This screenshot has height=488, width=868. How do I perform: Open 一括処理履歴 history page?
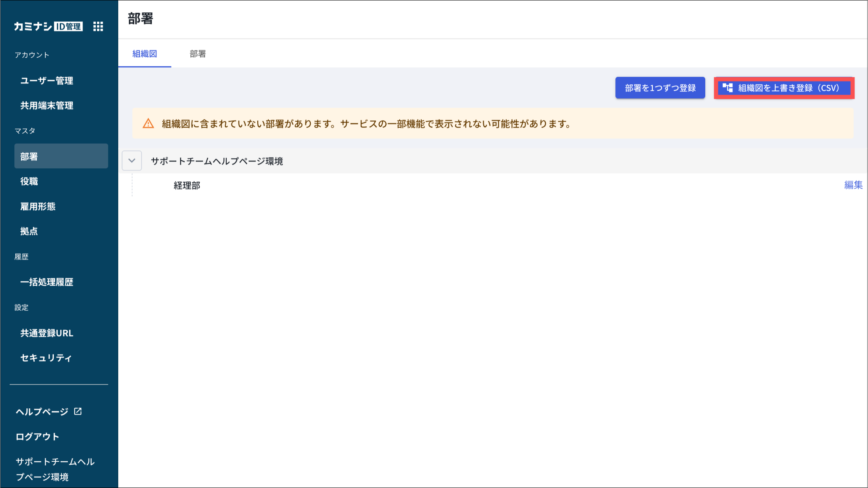47,282
